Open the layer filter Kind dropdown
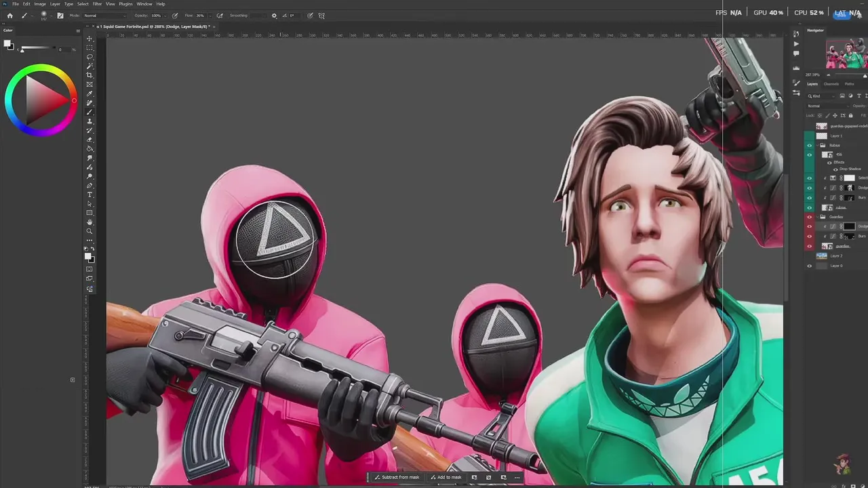This screenshot has width=868, height=488. 822,96
